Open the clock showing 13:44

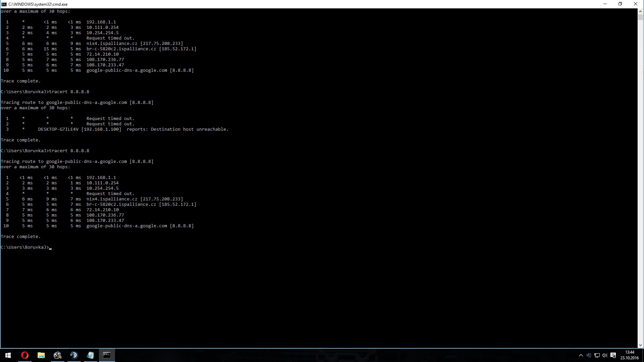click(629, 355)
